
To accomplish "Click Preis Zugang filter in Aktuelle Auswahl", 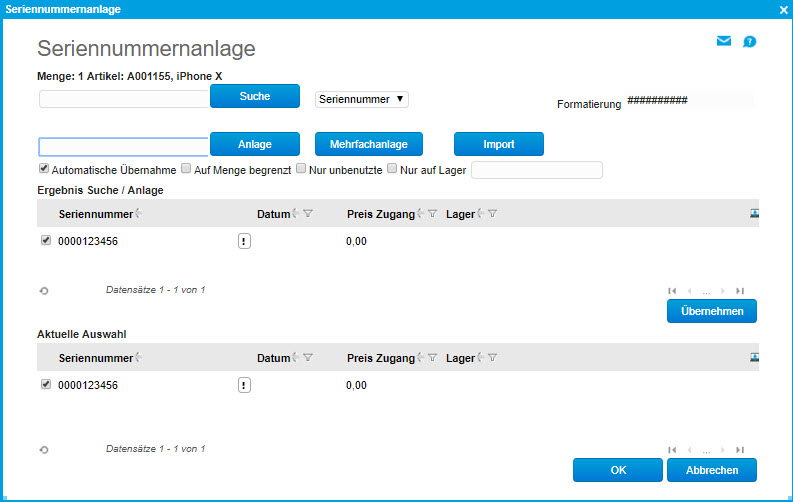I will [431, 357].
